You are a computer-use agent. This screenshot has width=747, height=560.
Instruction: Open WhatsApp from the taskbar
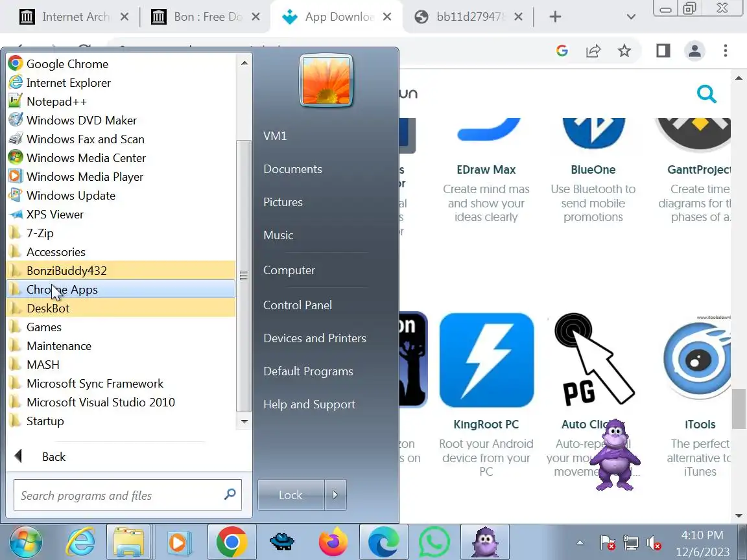(434, 542)
